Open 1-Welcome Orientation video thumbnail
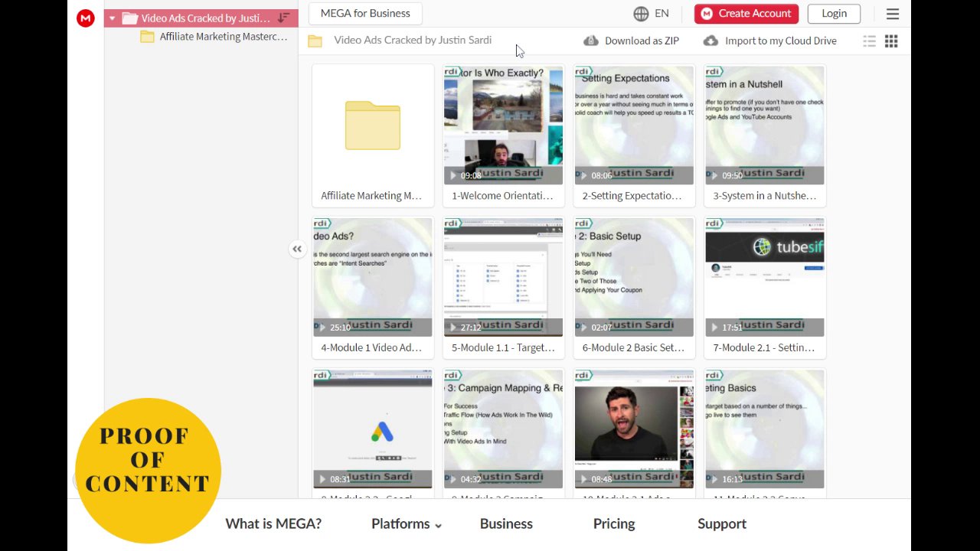Image resolution: width=980 pixels, height=551 pixels. tap(503, 126)
